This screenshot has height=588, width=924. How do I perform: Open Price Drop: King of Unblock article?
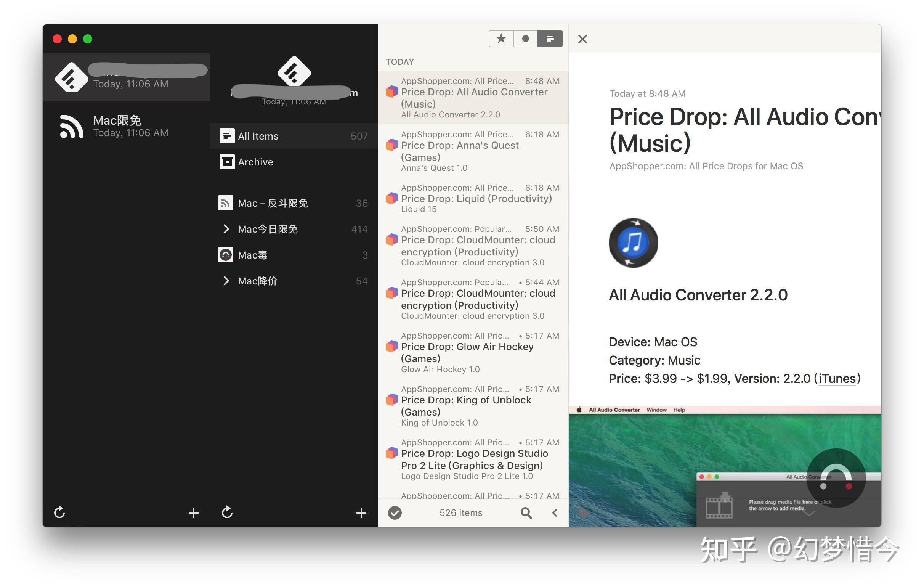[x=473, y=405]
